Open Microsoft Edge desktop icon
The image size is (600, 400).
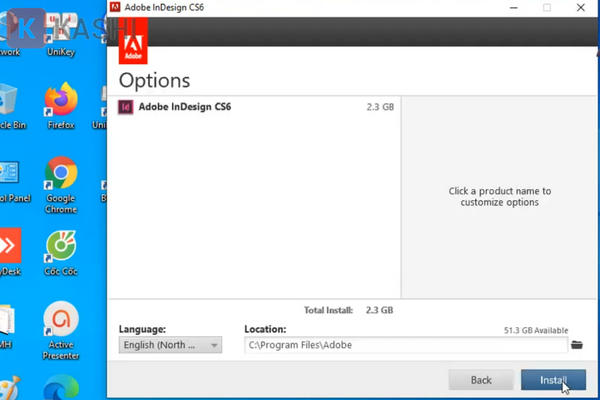coord(61,388)
